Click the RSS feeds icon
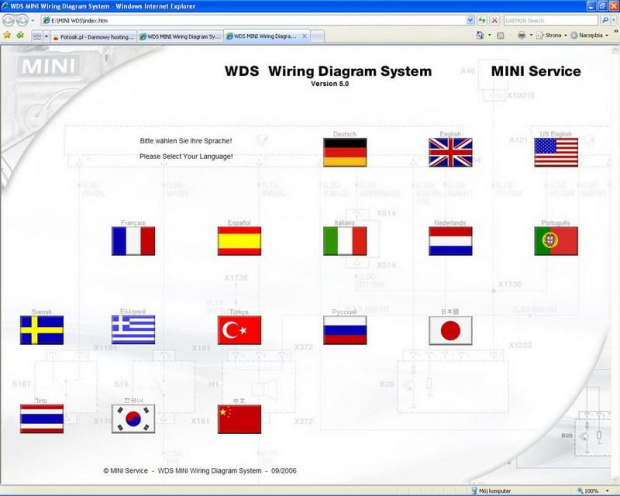Image resolution: width=620 pixels, height=496 pixels. coord(501,36)
